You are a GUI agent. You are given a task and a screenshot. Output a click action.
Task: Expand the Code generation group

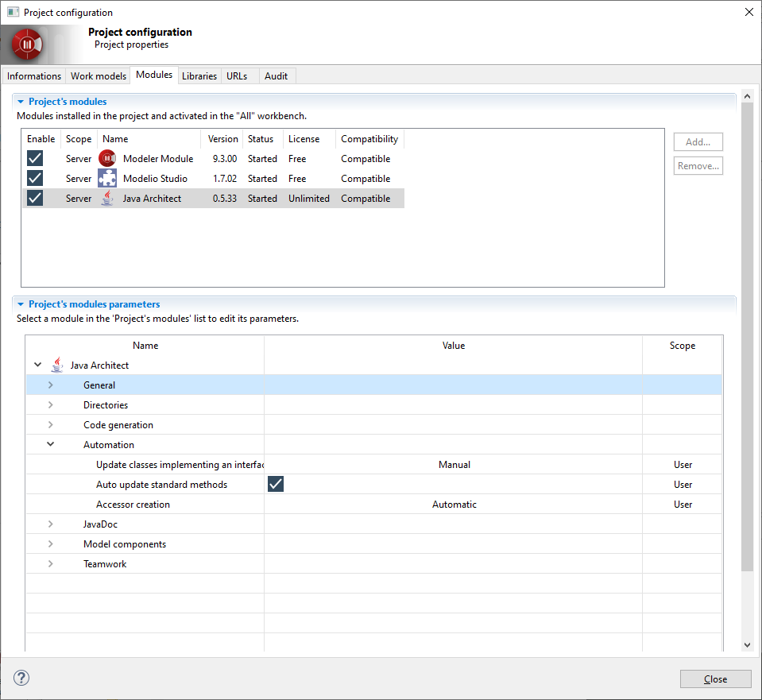coord(51,425)
